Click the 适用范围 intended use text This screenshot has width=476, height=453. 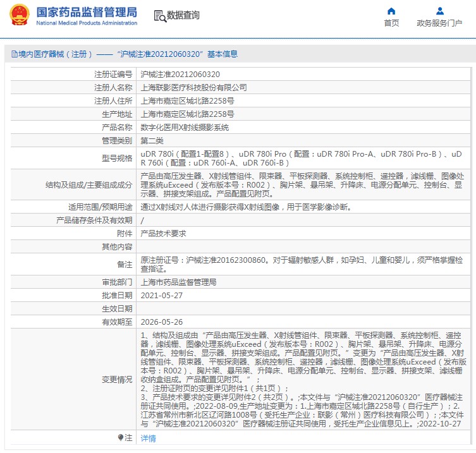246,207
